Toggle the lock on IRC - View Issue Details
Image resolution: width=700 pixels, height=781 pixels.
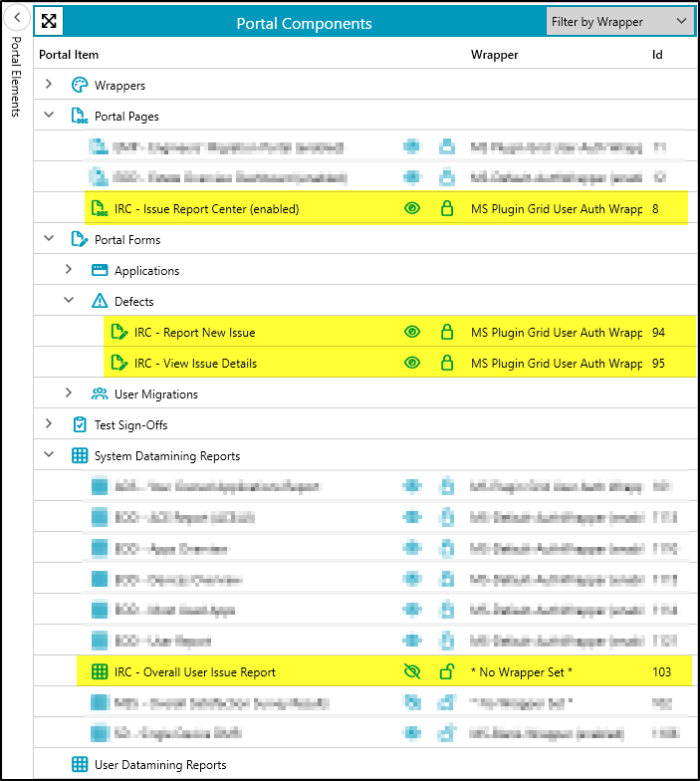pos(447,363)
